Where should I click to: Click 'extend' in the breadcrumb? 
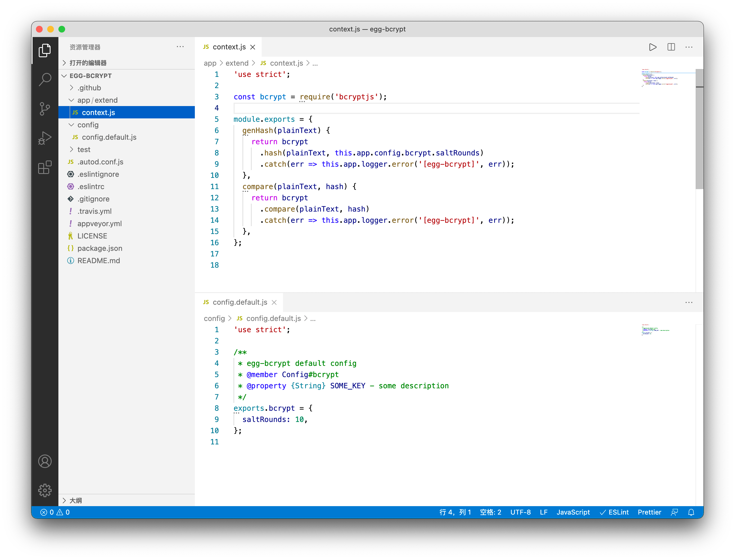pyautogui.click(x=237, y=63)
